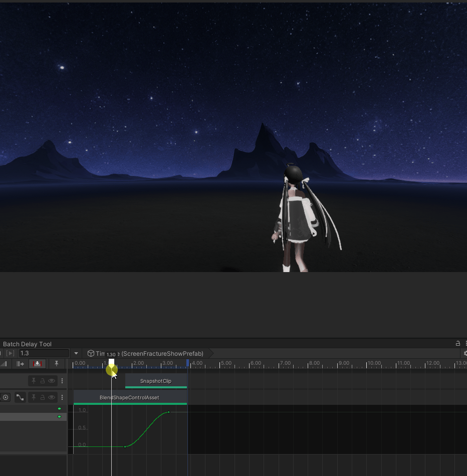Image resolution: width=467 pixels, height=476 pixels.
Task: Select the curve keyframe at value 1.0
Action: click(169, 412)
